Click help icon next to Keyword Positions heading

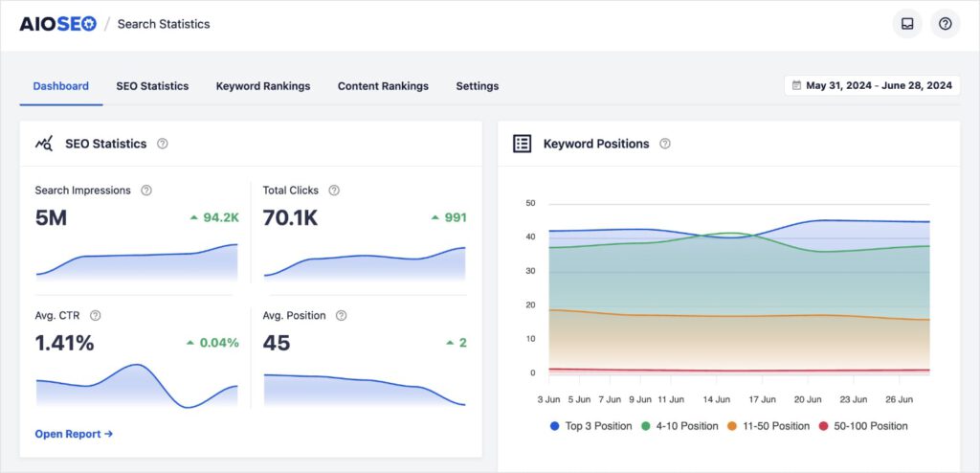[665, 144]
